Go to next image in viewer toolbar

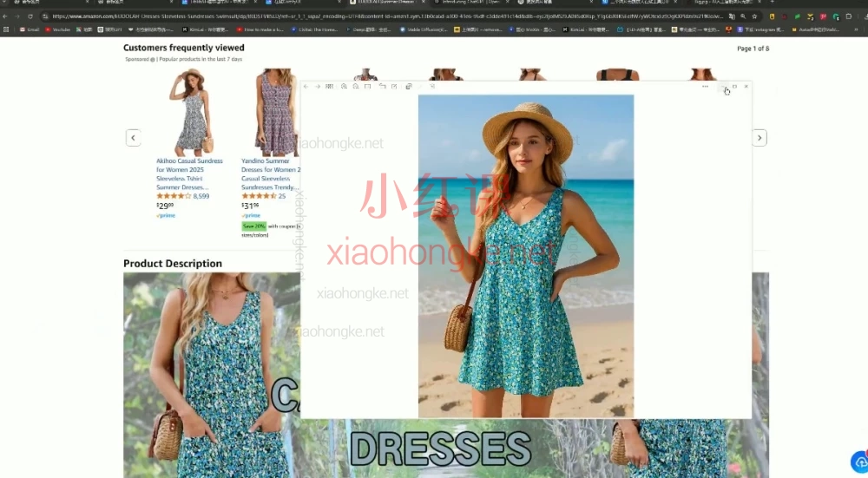pyautogui.click(x=318, y=87)
